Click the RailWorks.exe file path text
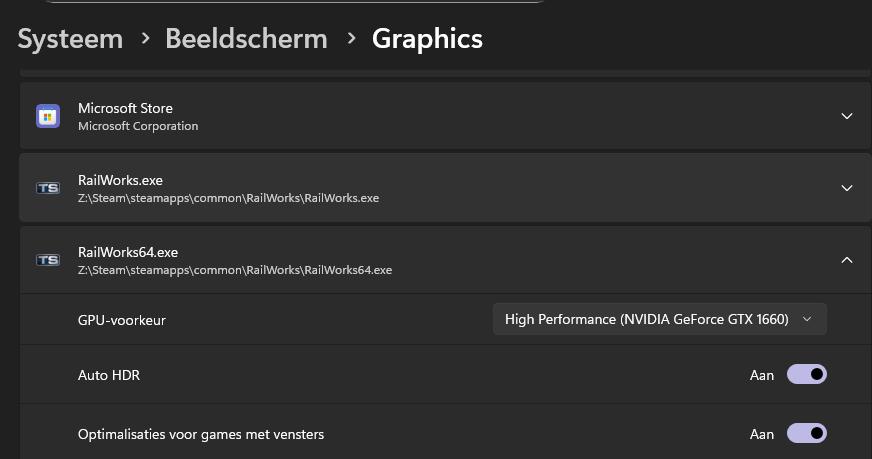Image resolution: width=872 pixels, height=459 pixels. pos(228,198)
